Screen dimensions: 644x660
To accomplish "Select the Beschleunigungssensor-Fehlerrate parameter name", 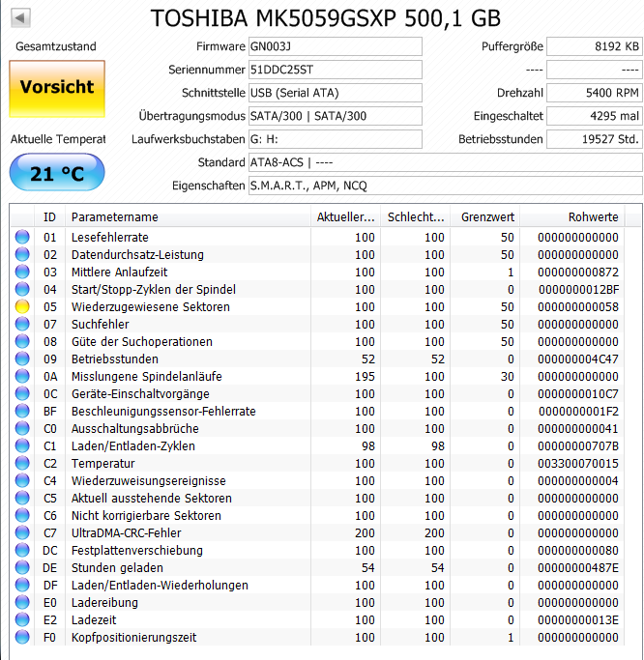I will click(x=163, y=412).
